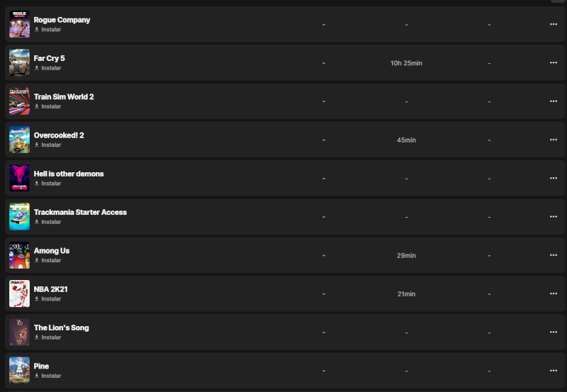This screenshot has height=392, width=567.
Task: Open more options for Train Sim World 2
Action: point(554,101)
